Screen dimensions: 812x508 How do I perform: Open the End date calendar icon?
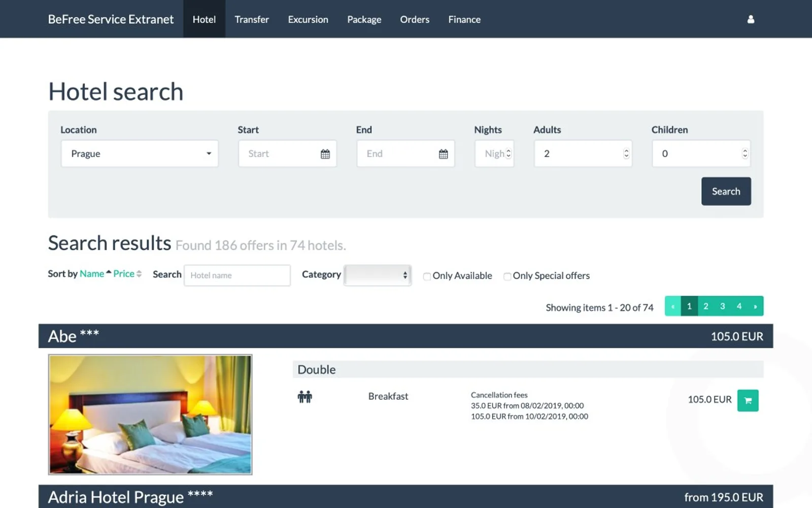[x=444, y=154]
